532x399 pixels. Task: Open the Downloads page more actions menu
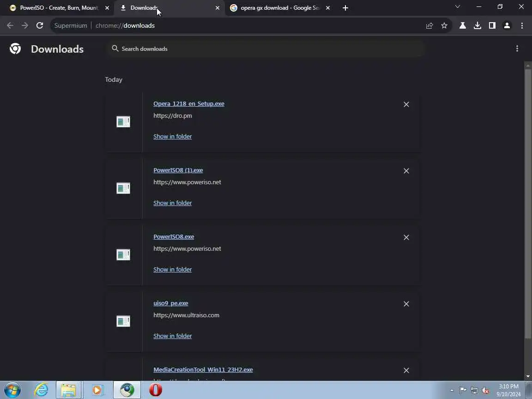517,48
